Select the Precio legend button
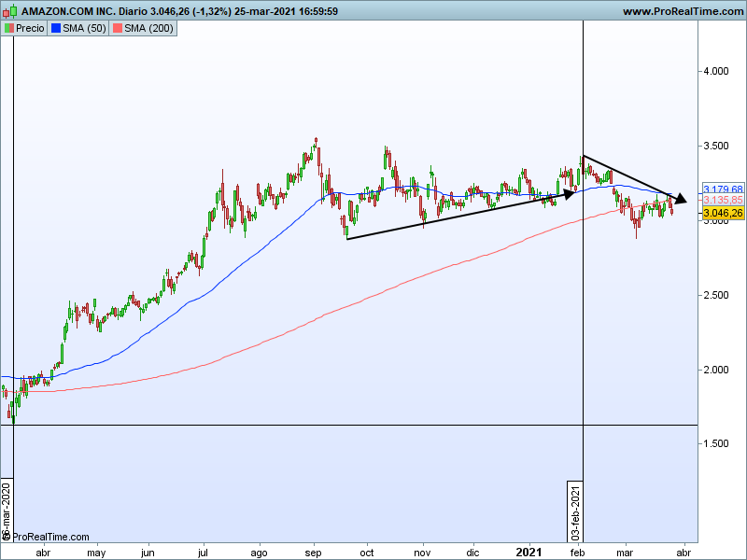747x560 pixels. 24,28
